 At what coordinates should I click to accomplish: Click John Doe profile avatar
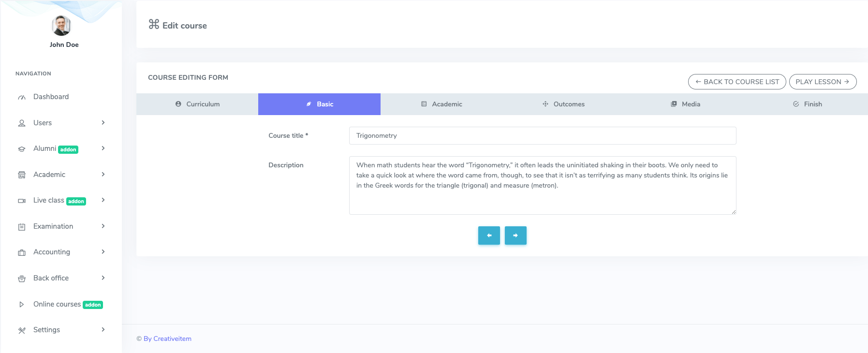click(x=61, y=26)
